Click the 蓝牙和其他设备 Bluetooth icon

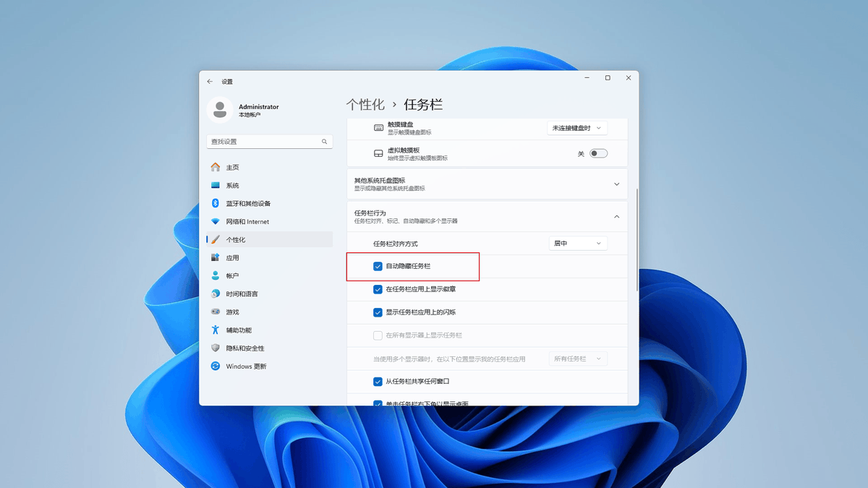click(216, 203)
